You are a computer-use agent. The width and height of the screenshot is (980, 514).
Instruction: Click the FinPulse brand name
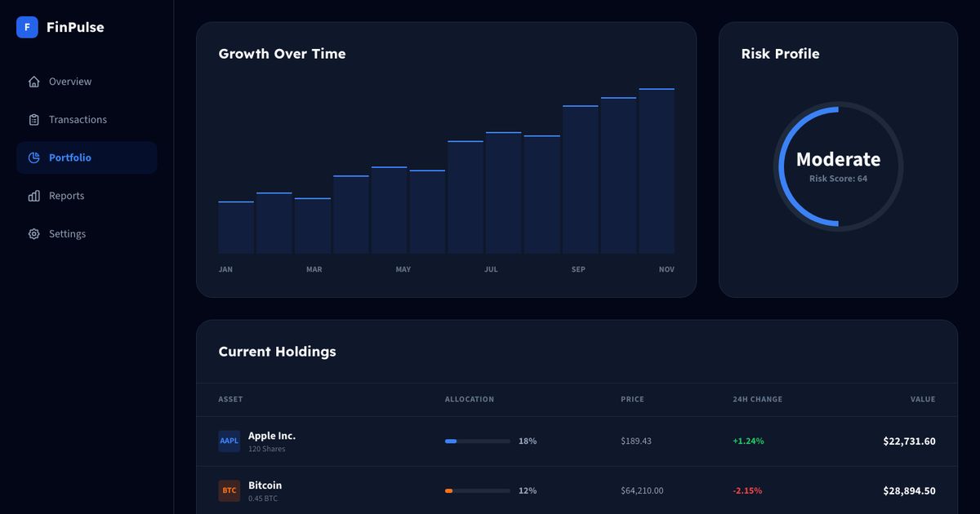coord(75,27)
